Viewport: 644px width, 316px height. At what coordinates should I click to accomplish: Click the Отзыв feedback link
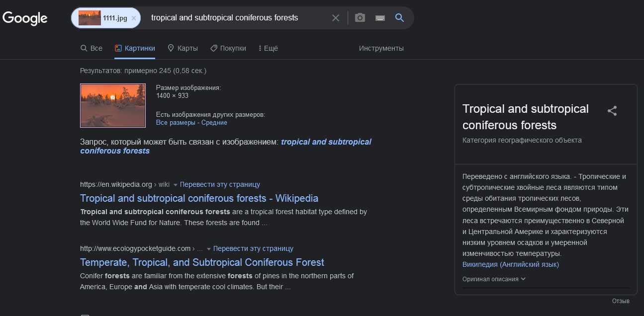[x=621, y=301]
